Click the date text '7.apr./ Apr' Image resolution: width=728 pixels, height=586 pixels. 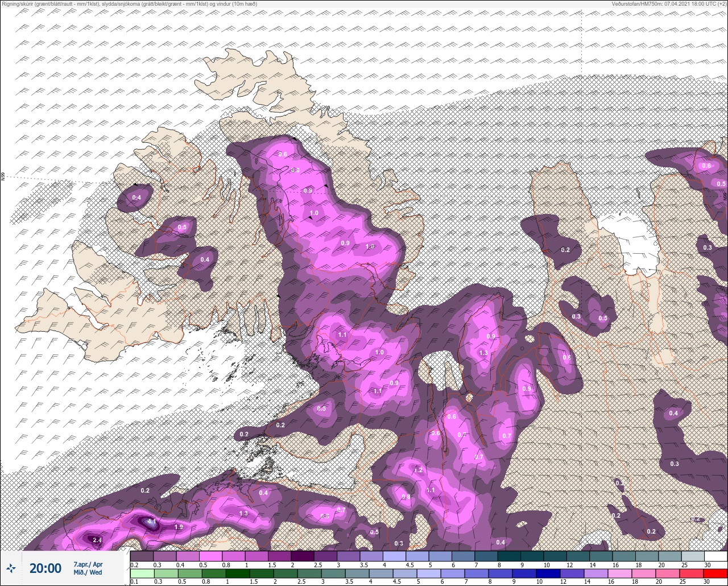pyautogui.click(x=88, y=564)
